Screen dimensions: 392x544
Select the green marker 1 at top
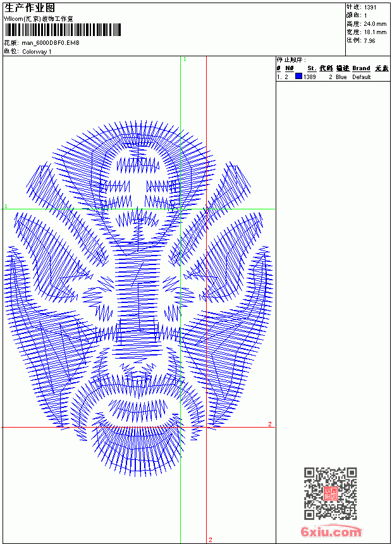click(185, 59)
